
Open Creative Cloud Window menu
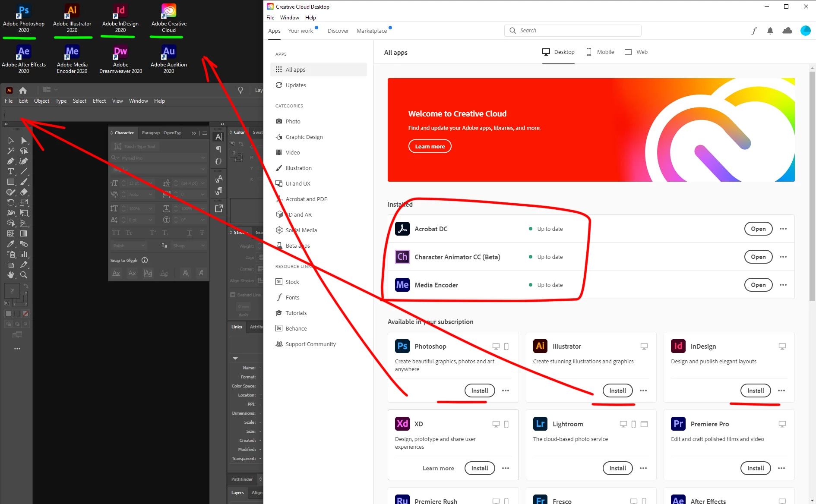coord(289,18)
